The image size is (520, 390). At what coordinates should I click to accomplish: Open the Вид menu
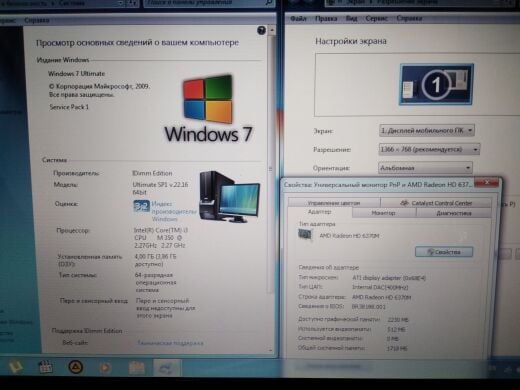tap(351, 19)
